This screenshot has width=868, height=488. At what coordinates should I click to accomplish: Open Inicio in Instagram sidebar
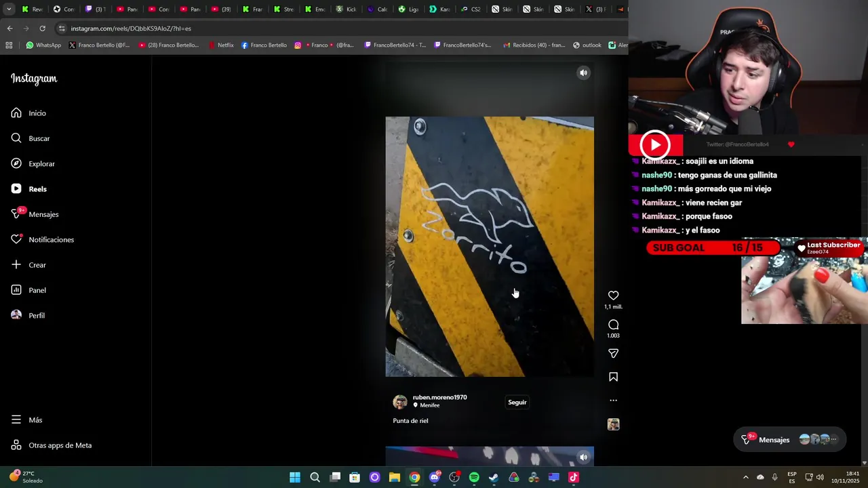28,113
